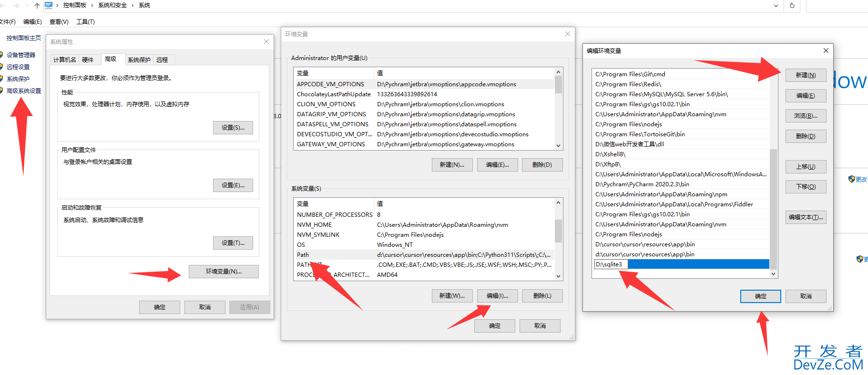Click scroll-down arrow of path list

click(x=773, y=274)
